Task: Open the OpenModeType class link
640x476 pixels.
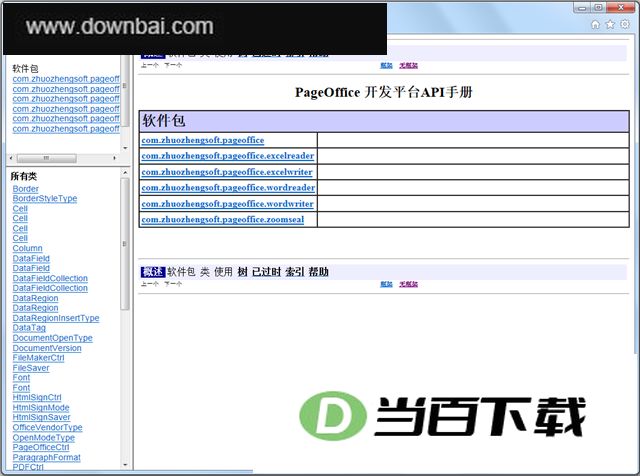Action: pyautogui.click(x=44, y=438)
